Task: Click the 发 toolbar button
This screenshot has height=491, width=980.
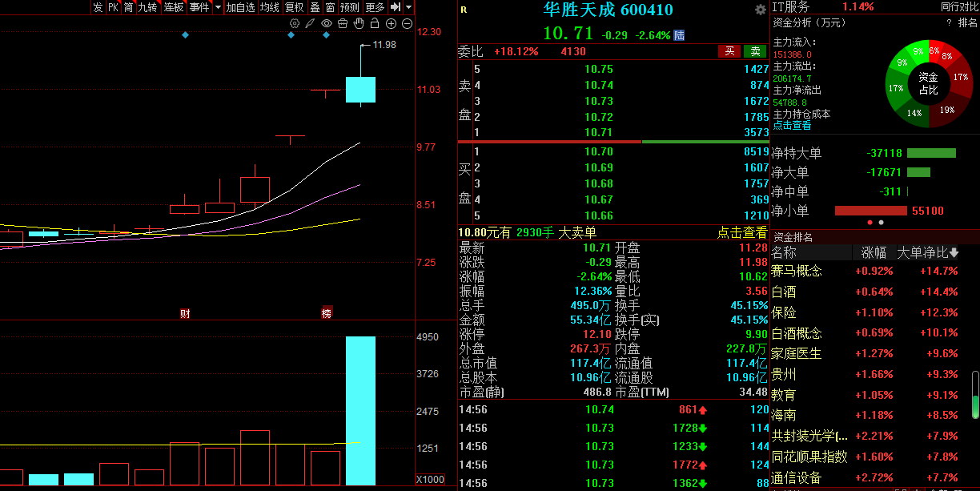Action: (98, 7)
